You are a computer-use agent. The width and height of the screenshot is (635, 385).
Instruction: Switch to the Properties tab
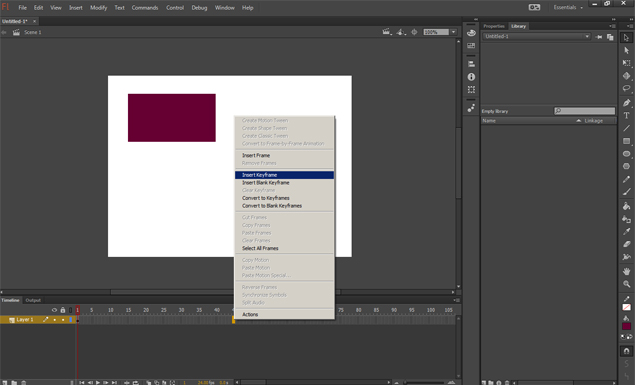coord(494,26)
